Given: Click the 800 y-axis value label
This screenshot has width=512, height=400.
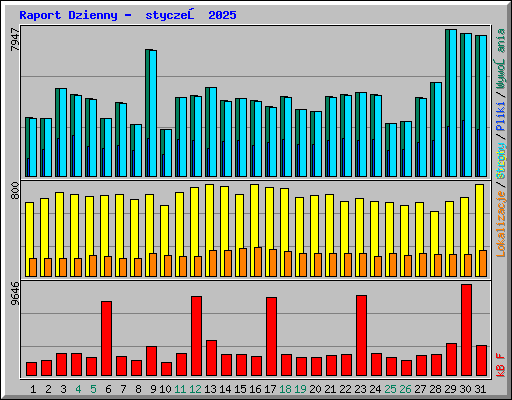Looking at the screenshot, I should 15,190.
